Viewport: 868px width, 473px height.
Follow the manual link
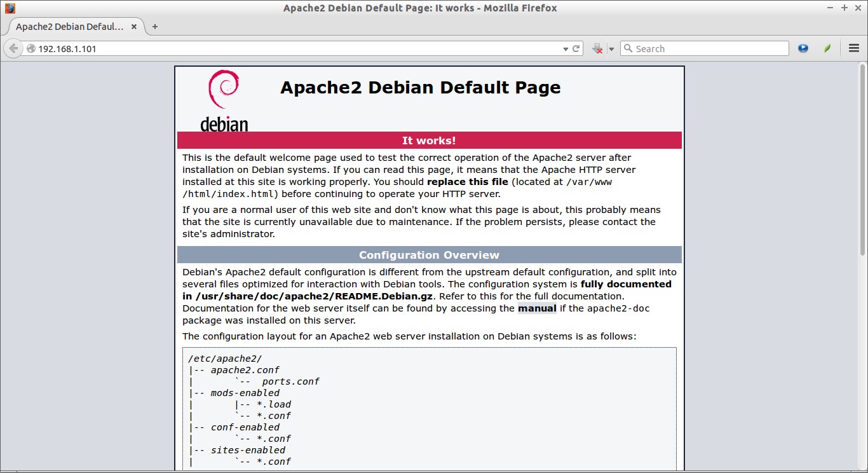tap(537, 308)
